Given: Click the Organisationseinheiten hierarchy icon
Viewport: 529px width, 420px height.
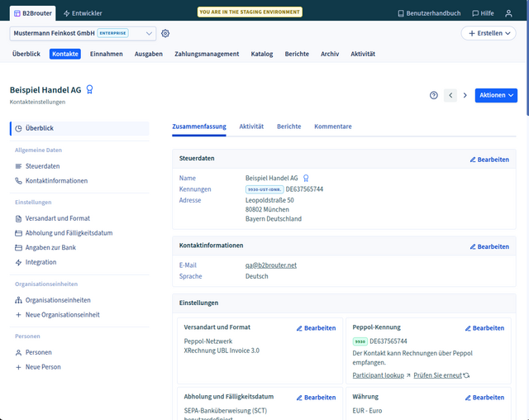Looking at the screenshot, I should coord(18,300).
